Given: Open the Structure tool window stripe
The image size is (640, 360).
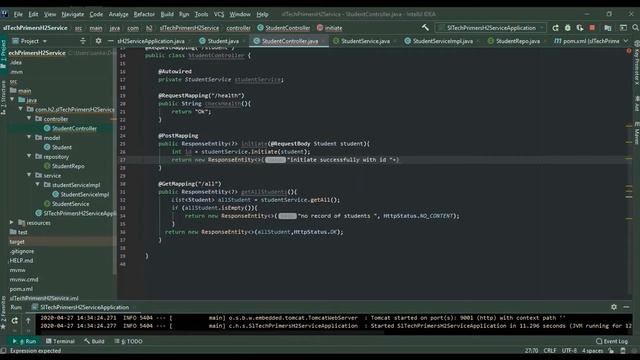Looking at the screenshot, I should (x=3, y=97).
